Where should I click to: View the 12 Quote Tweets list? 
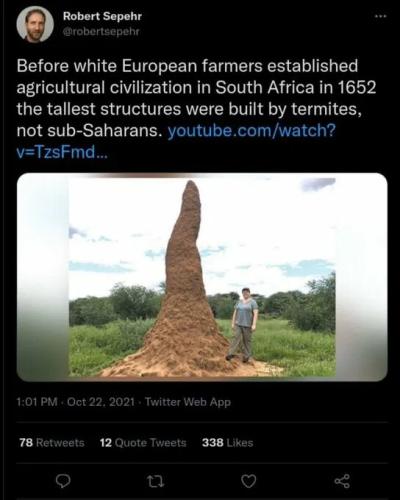coord(143,443)
